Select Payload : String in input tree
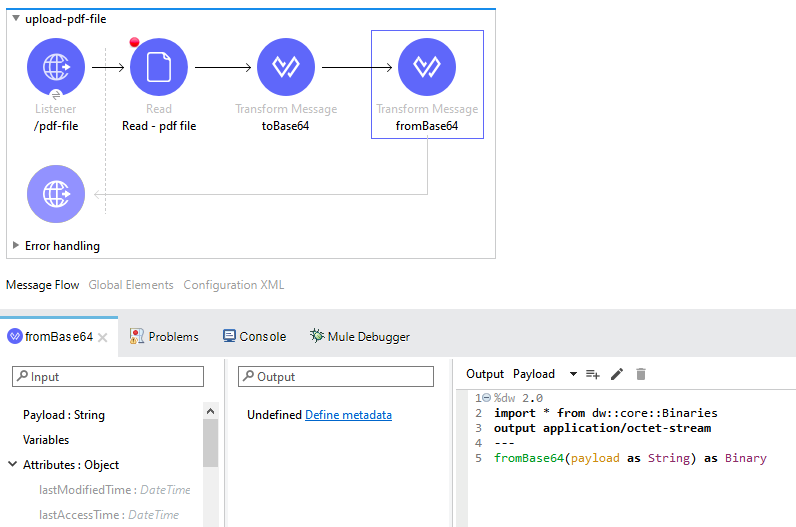Screen dimensions: 796x527 click(x=64, y=415)
